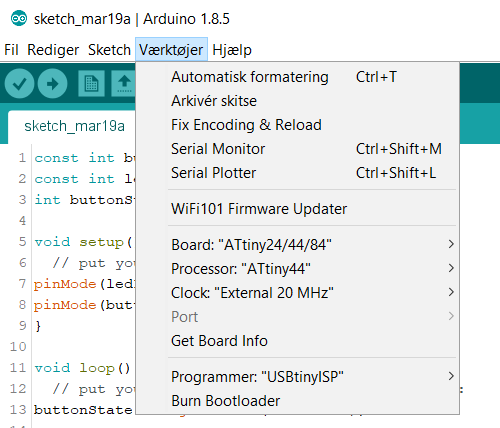Image resolution: width=500 pixels, height=428 pixels.
Task: Click the Verify checkmark toolbar icon
Action: click(x=19, y=83)
